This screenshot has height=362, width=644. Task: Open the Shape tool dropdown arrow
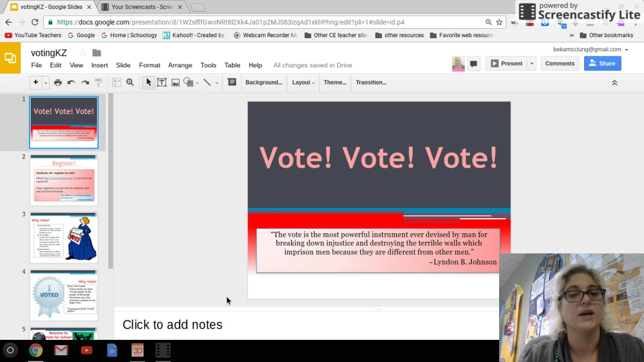tap(197, 83)
